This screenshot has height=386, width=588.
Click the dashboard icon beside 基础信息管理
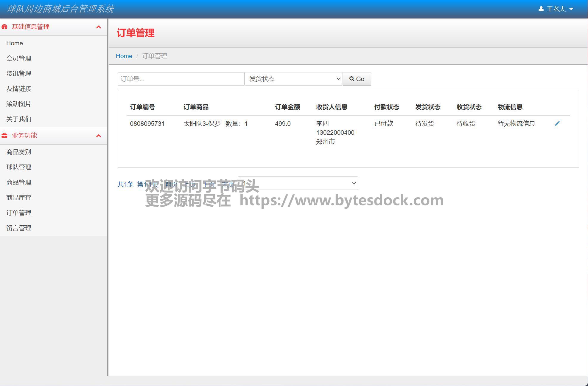click(4, 27)
